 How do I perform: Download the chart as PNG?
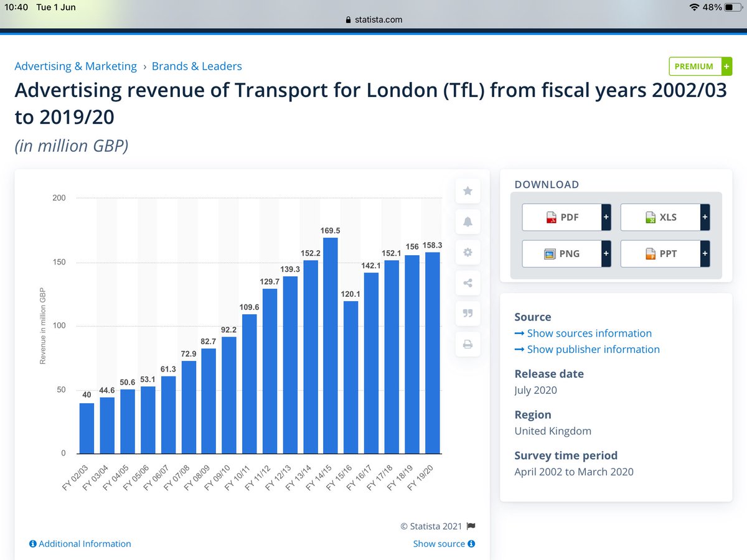[x=563, y=253]
